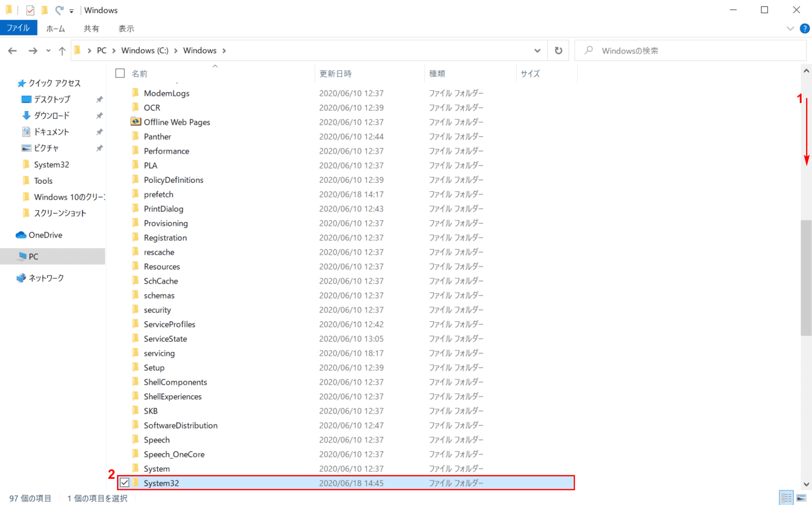
Task: Click the Registration folder icon
Action: 136,238
